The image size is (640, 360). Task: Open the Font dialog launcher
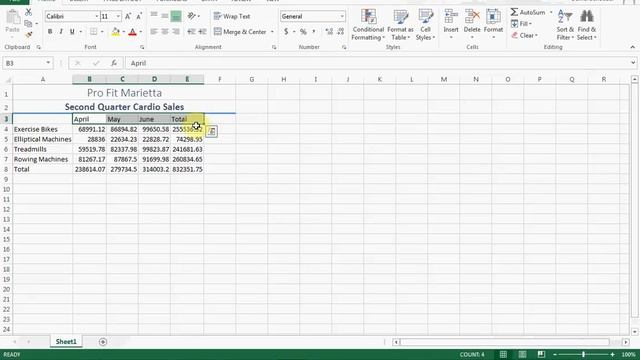pyautogui.click(x=142, y=47)
